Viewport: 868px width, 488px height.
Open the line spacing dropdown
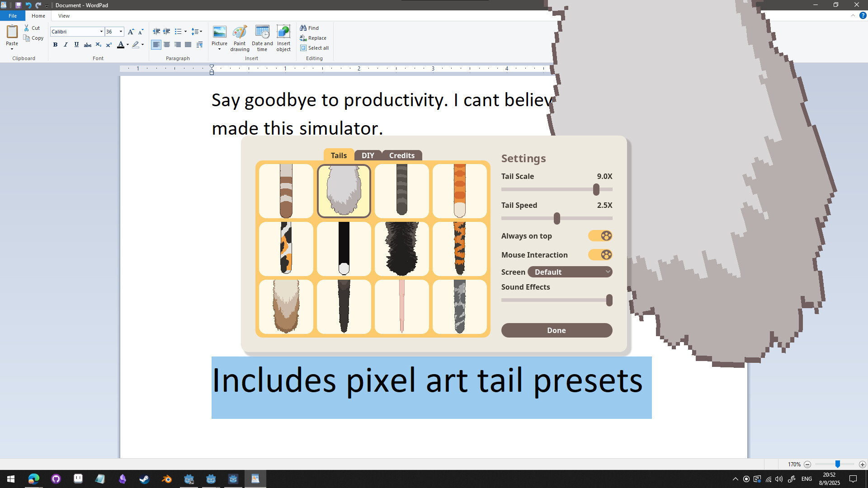coord(197,32)
